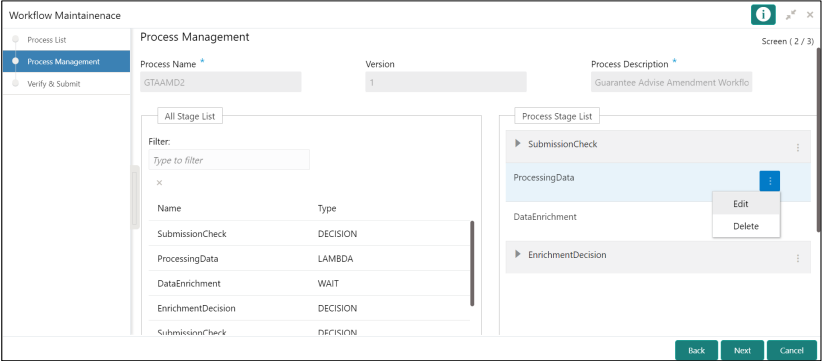Clear the stage filter with x icon
This screenshot has height=361, width=822.
click(159, 183)
